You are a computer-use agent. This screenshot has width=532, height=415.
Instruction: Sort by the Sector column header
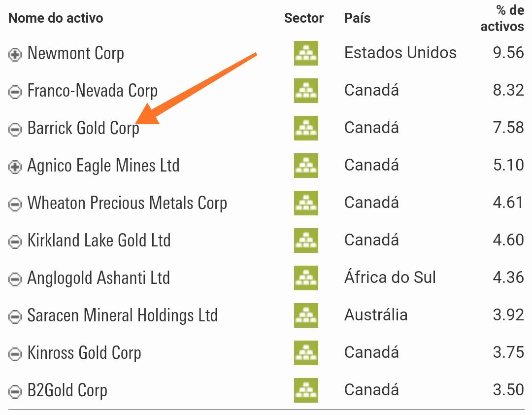[304, 18]
